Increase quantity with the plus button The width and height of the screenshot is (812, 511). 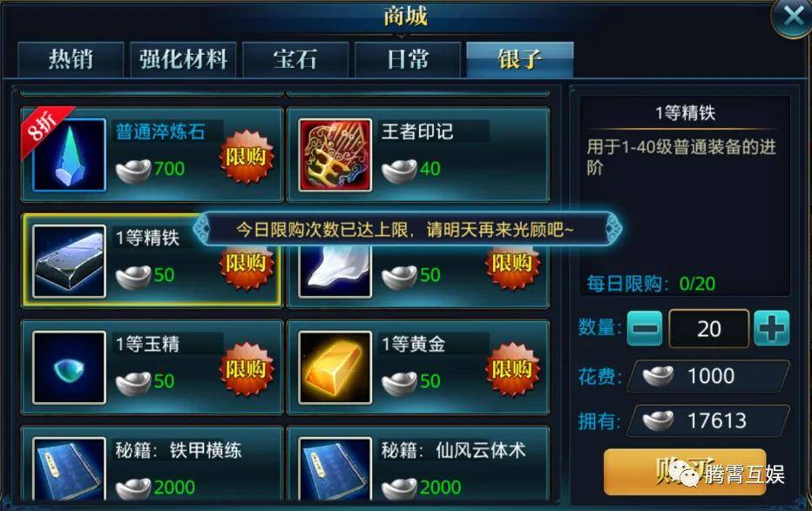click(x=772, y=328)
